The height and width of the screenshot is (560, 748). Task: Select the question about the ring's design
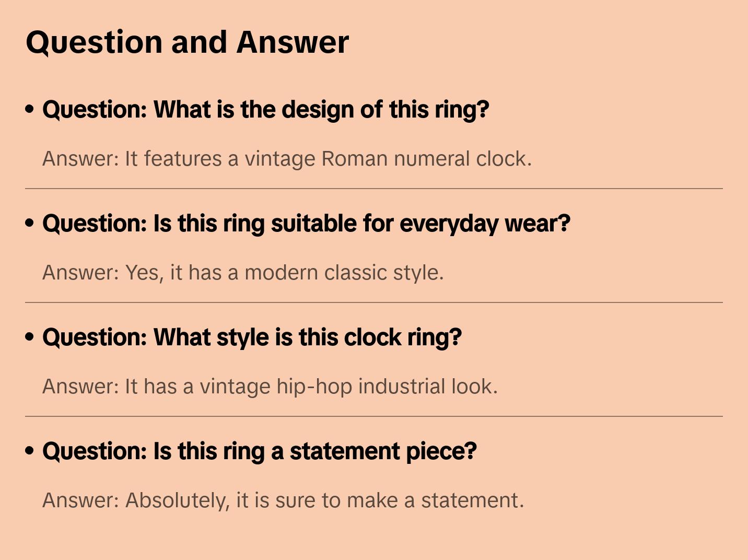pos(265,110)
